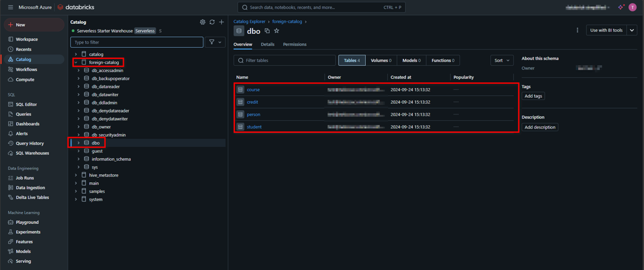Click the Add tags button
This screenshot has height=270, width=644.
[533, 96]
